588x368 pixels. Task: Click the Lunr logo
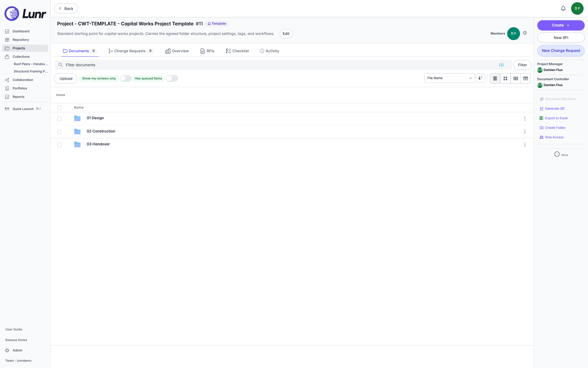point(25,14)
